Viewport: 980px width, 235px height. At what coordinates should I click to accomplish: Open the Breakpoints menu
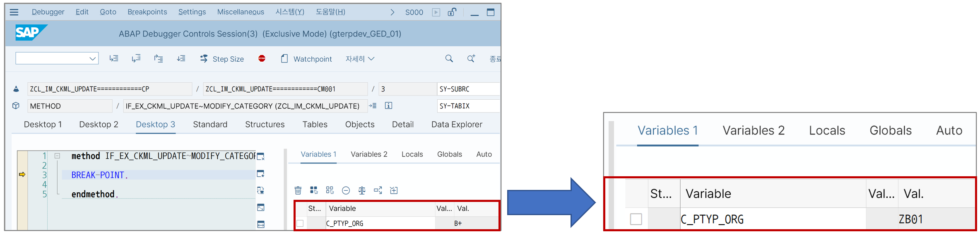pos(147,12)
